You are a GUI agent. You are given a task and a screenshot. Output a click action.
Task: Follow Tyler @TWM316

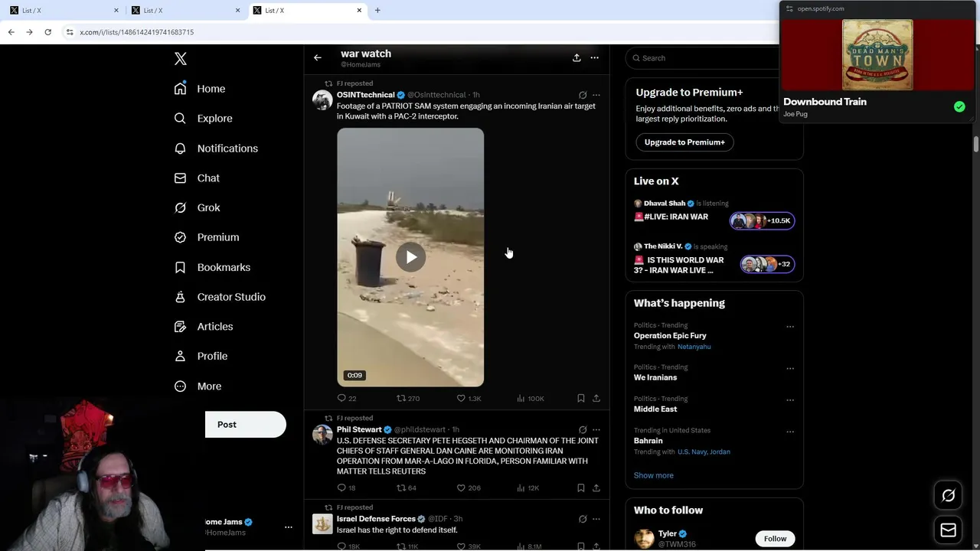pyautogui.click(x=775, y=539)
